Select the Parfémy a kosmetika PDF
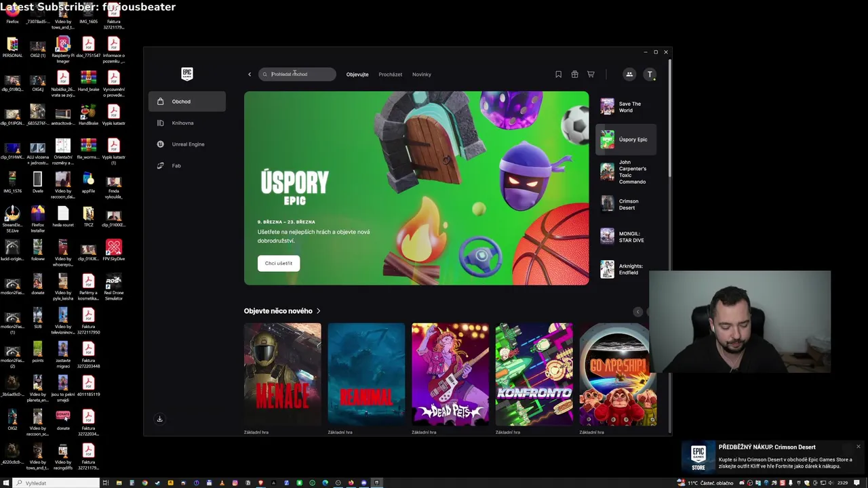This screenshot has width=868, height=488. pyautogui.click(x=88, y=287)
